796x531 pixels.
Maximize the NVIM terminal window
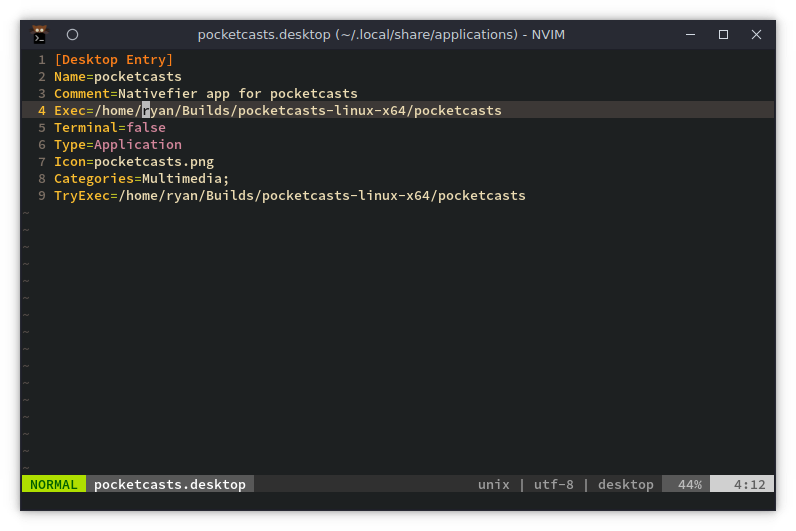723,34
